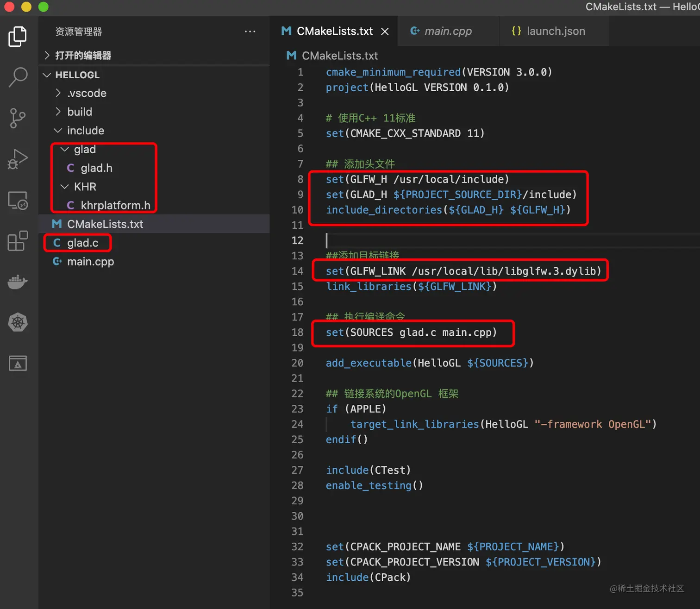The width and height of the screenshot is (700, 609).
Task: Open the Run and Debug view
Action: tap(18, 159)
